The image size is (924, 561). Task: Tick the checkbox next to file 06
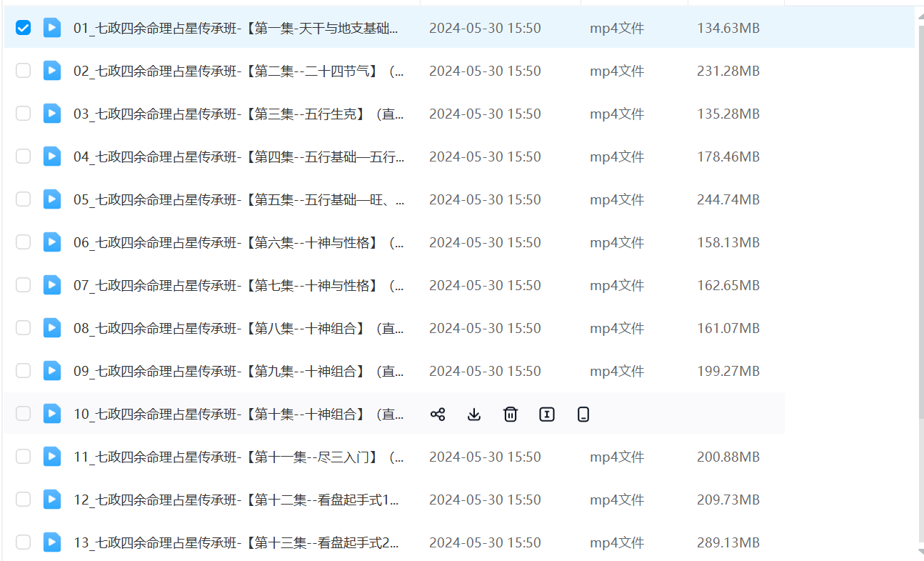(24, 242)
